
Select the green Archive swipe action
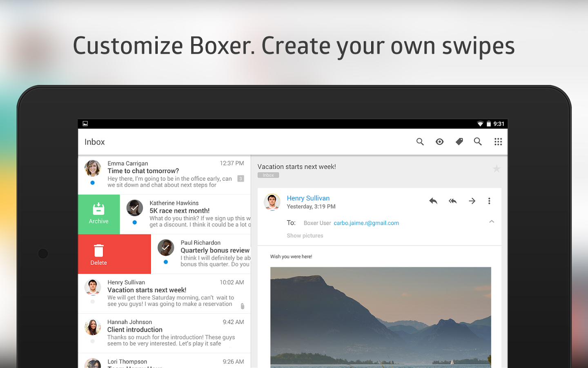pos(98,214)
